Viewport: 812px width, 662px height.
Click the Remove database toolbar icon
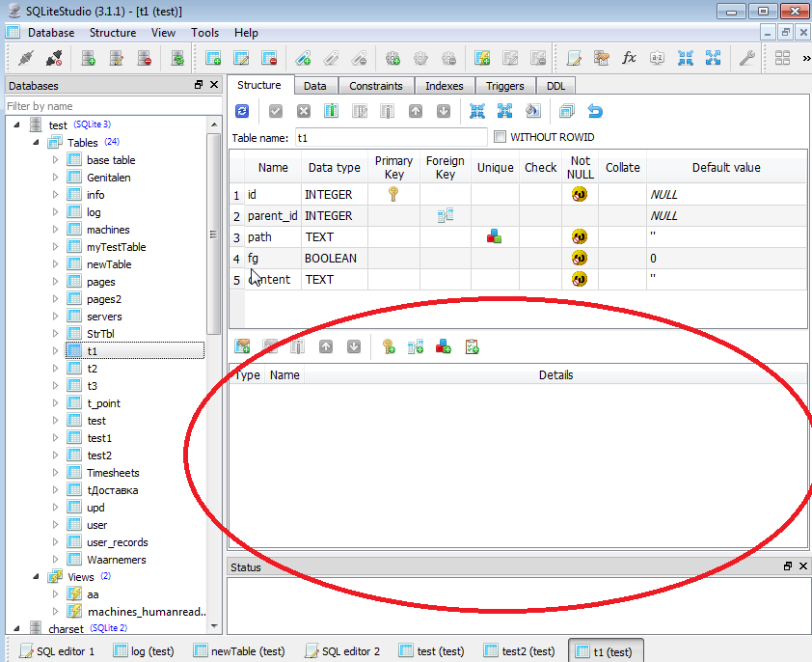[145, 58]
